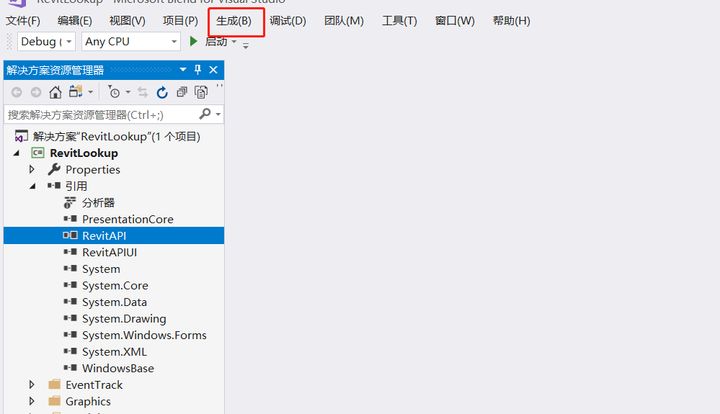Select the RevitLookup project

84,153
